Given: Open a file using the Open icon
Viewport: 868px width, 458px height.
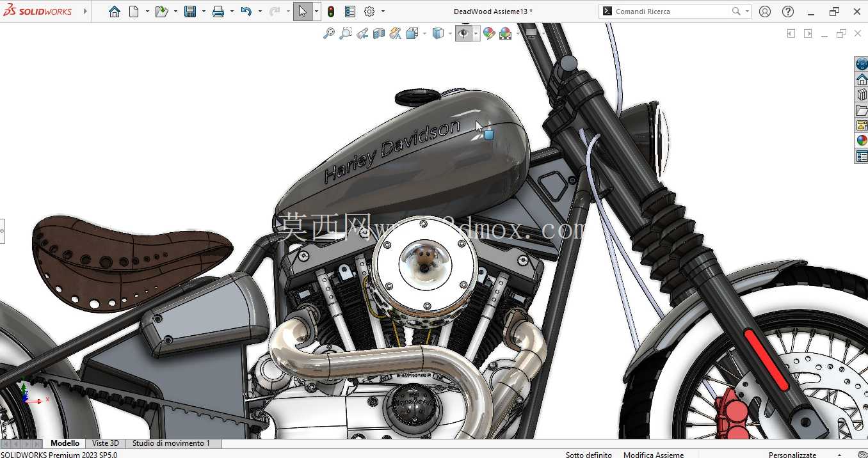Looking at the screenshot, I should tap(161, 12).
